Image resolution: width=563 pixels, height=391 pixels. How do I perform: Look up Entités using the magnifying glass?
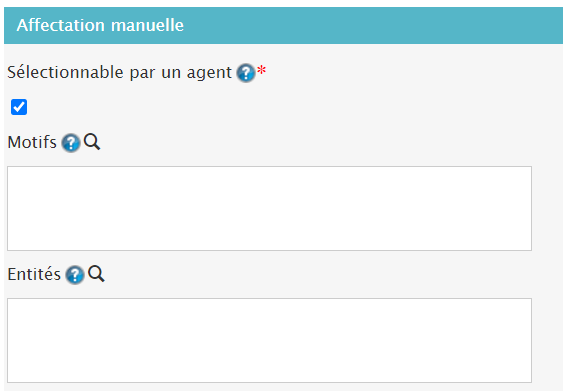(96, 274)
